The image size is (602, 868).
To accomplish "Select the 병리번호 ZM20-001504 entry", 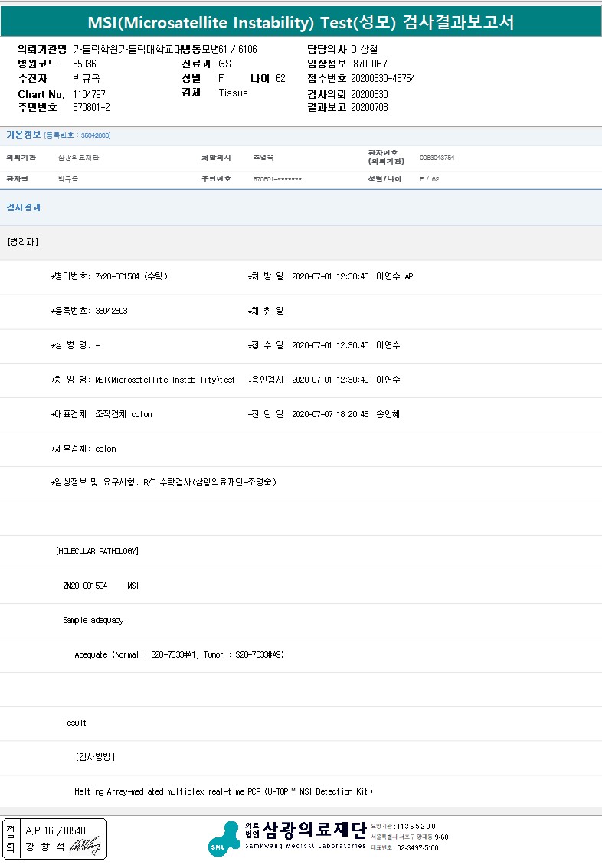I will click(x=109, y=276).
